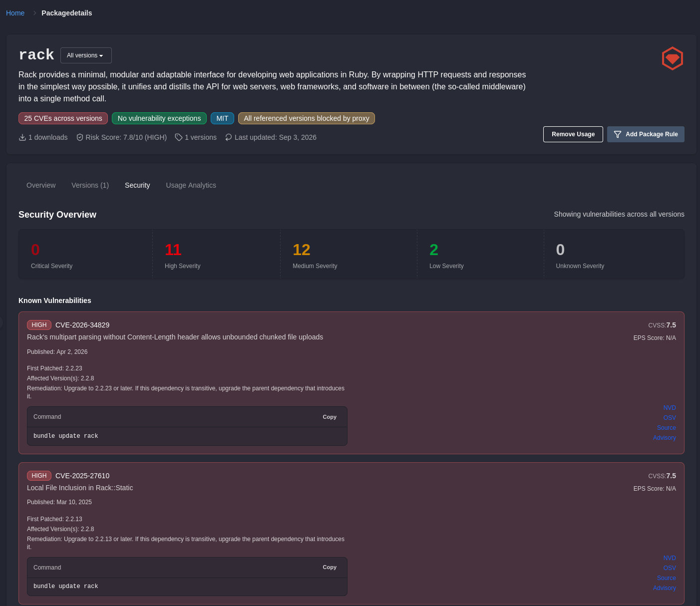Open Source link for CVE-2026-34829
Screen dimensions: 700x606
tap(667, 428)
